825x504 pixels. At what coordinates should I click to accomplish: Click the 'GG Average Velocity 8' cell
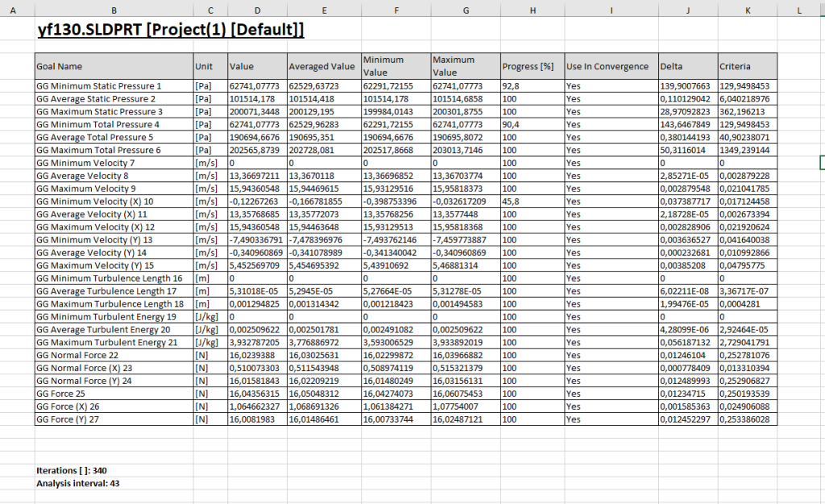[x=114, y=176]
